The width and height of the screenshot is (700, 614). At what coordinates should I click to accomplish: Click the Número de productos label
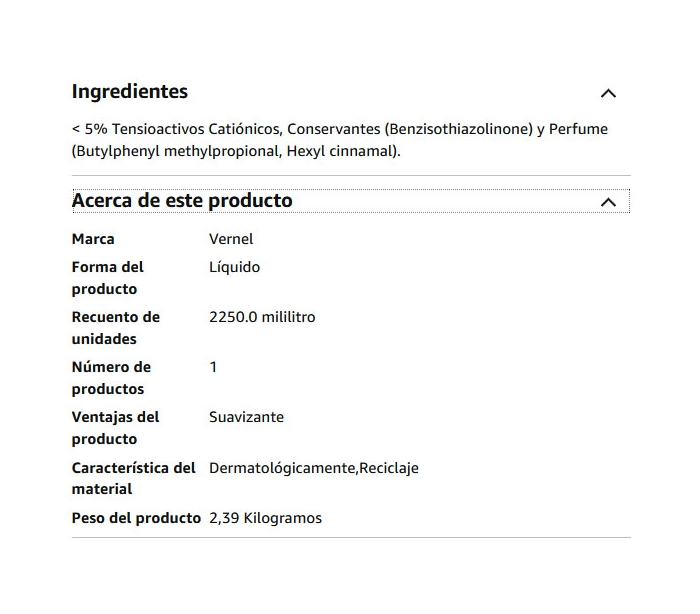click(111, 378)
